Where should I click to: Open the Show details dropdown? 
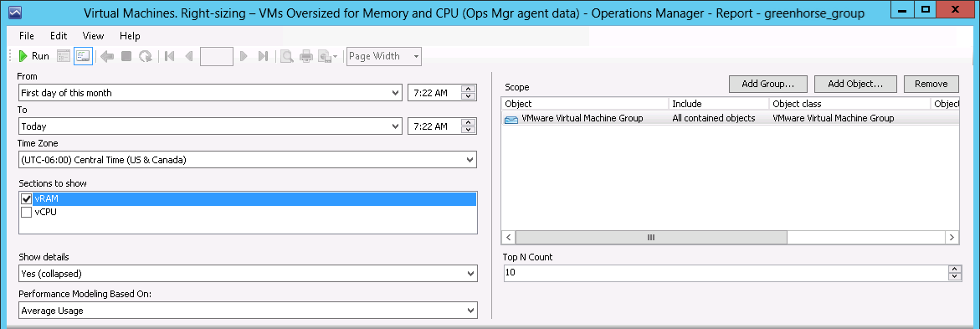click(x=248, y=274)
